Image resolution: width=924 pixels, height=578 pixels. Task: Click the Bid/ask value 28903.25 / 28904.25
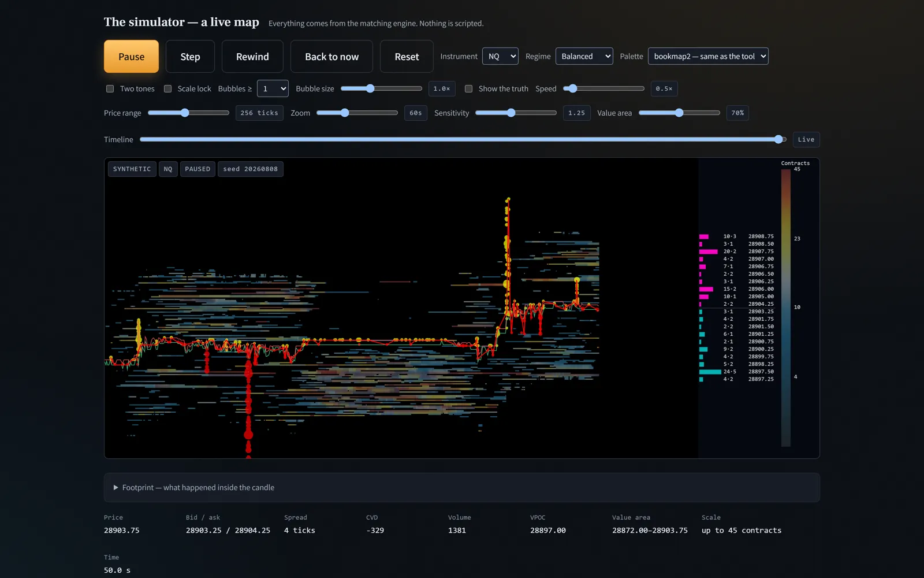click(x=228, y=530)
